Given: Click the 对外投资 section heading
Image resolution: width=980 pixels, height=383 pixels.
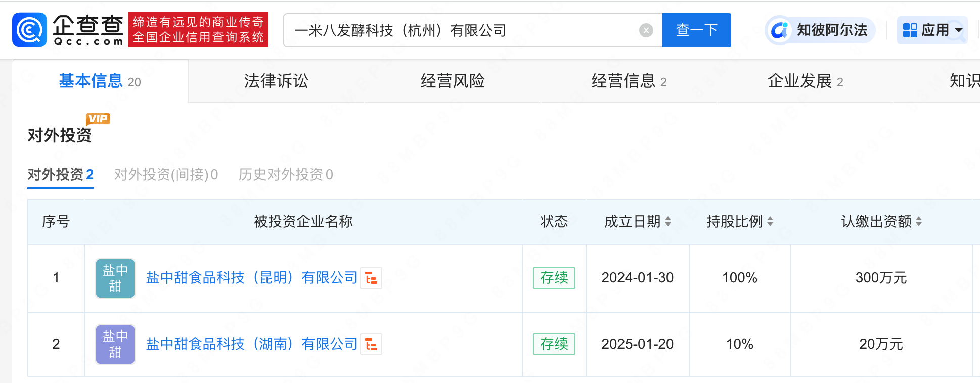Looking at the screenshot, I should click(x=59, y=135).
